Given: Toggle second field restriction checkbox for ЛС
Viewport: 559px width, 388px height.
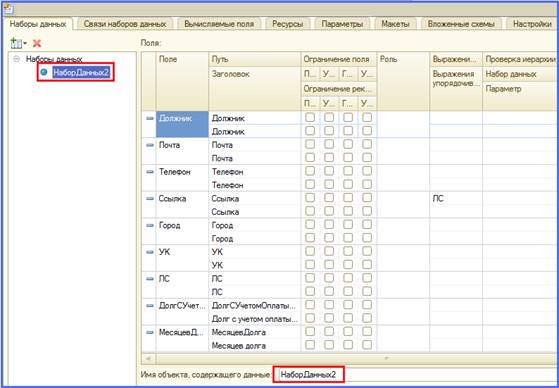Looking at the screenshot, I should coord(329,278).
